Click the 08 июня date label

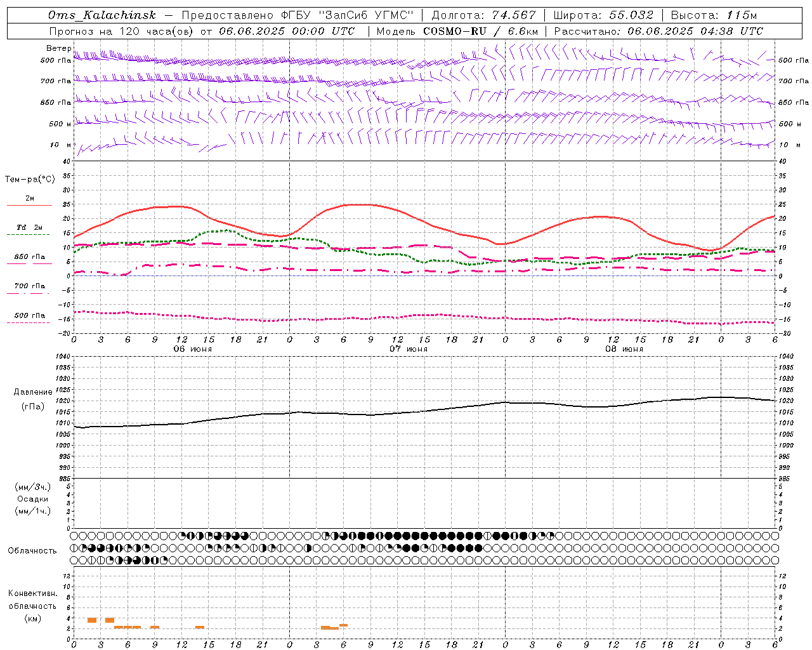click(x=624, y=349)
